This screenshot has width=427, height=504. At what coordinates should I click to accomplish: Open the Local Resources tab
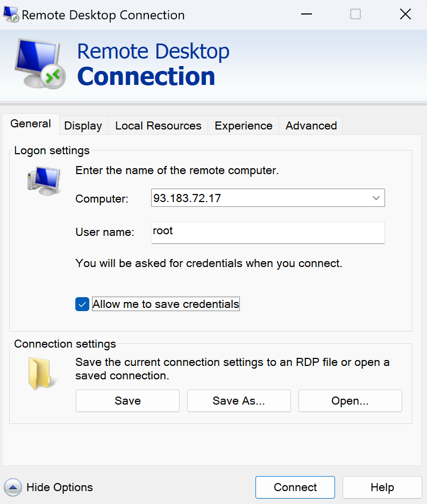coord(158,126)
